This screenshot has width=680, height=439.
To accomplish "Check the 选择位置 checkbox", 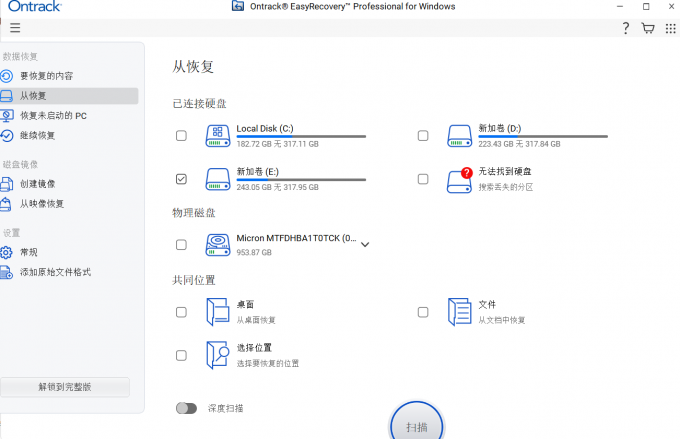I will (181, 356).
